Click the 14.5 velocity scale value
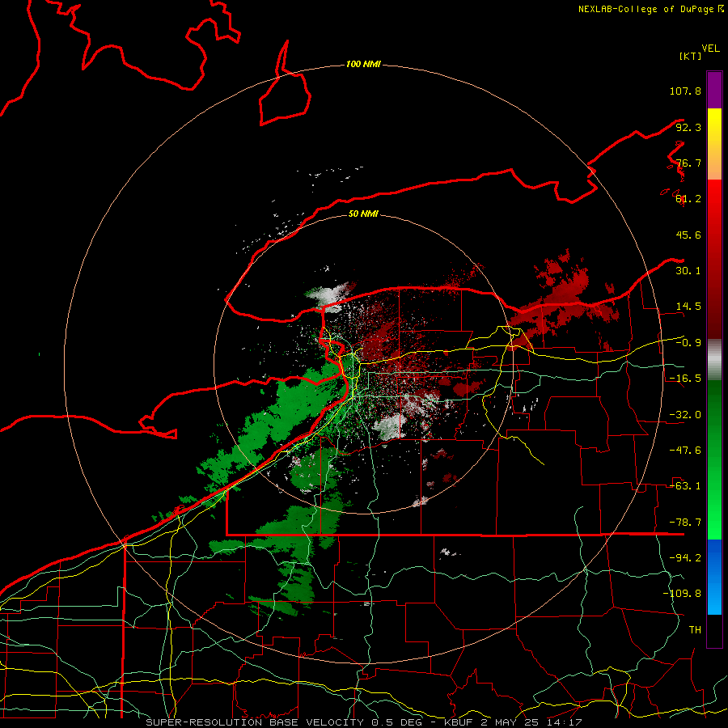Viewport: 728px width, 728px height. [x=688, y=307]
